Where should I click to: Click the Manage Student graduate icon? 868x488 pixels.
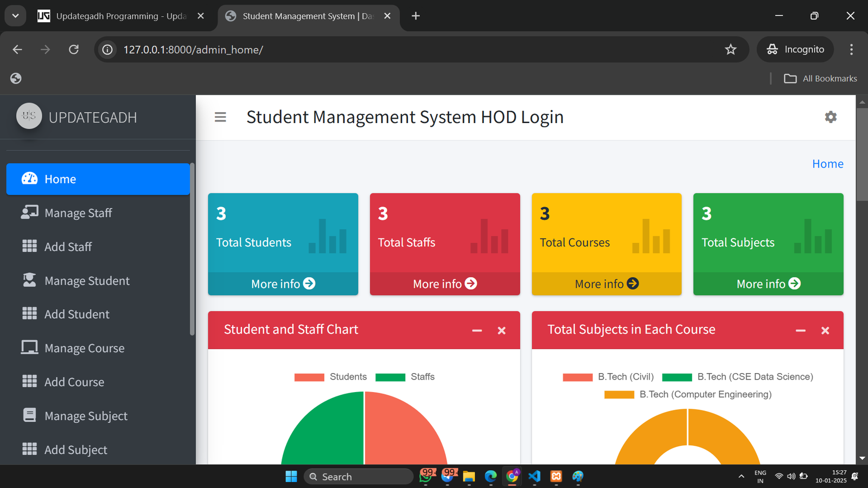point(29,280)
